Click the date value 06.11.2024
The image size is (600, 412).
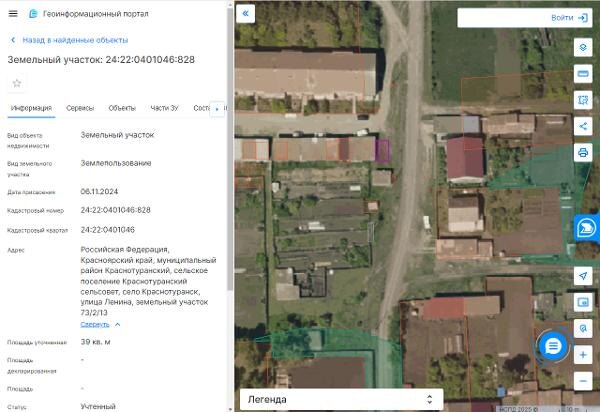point(99,191)
